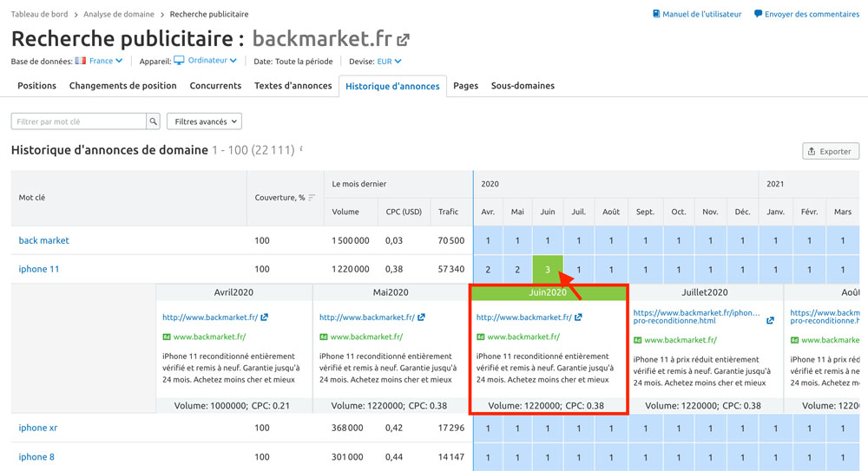Open the France database dropdown
This screenshot has width=868, height=471.
coord(106,61)
